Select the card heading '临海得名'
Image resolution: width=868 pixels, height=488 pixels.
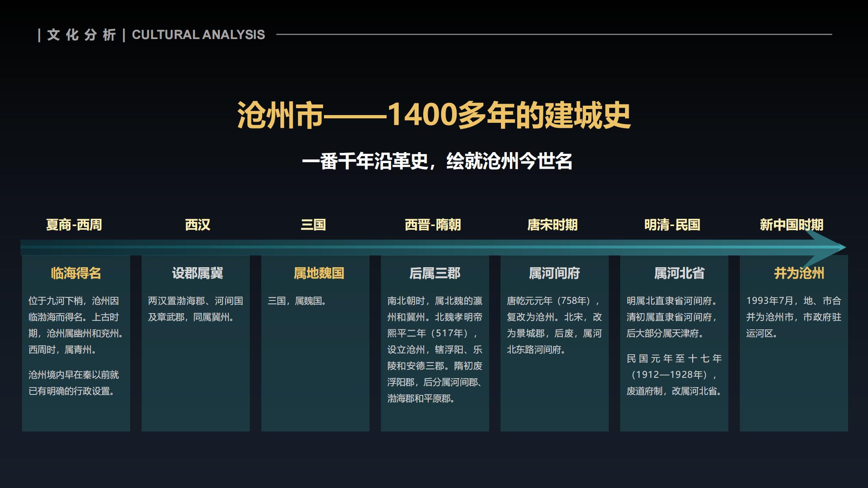coord(76,273)
